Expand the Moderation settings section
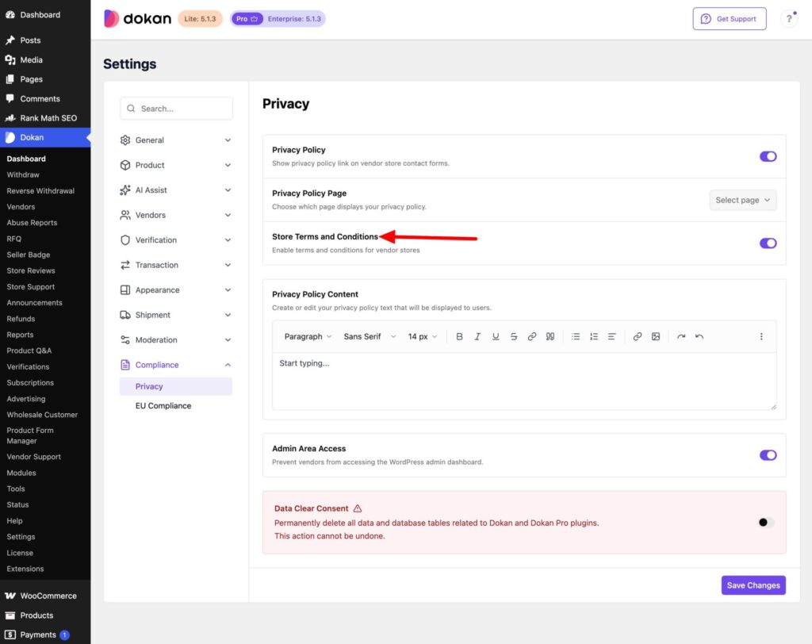 point(176,340)
